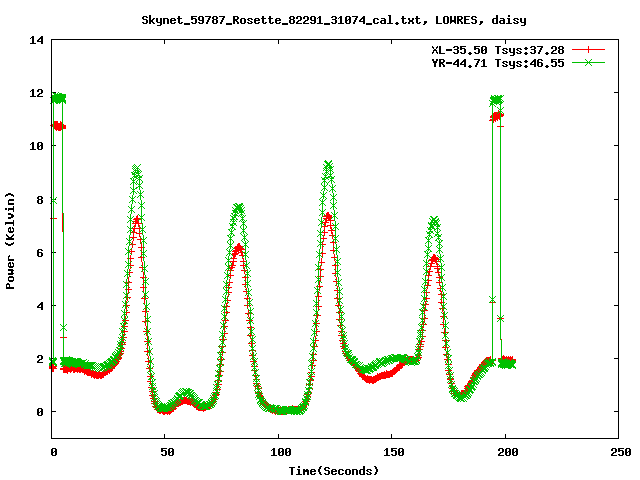Click the red peak top near 82 seconds
The width and height of the screenshot is (640, 480).
coord(238,247)
